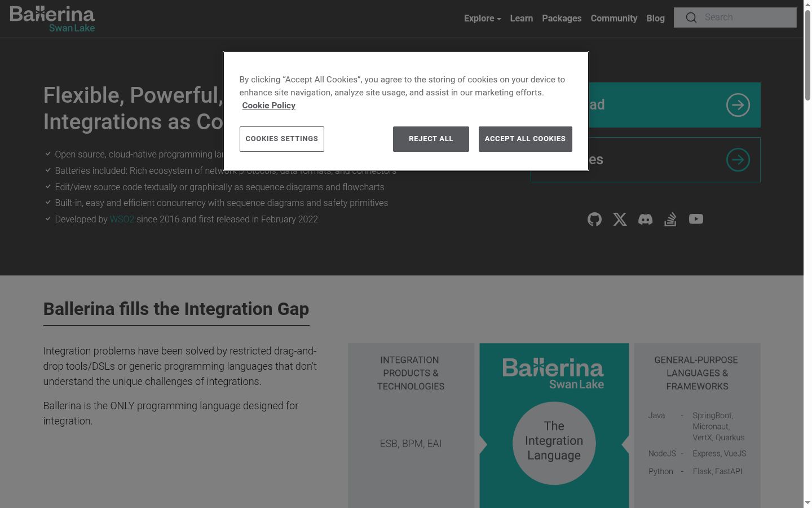Click the search magnifier icon
This screenshot has height=508, width=812.
pyautogui.click(x=691, y=17)
